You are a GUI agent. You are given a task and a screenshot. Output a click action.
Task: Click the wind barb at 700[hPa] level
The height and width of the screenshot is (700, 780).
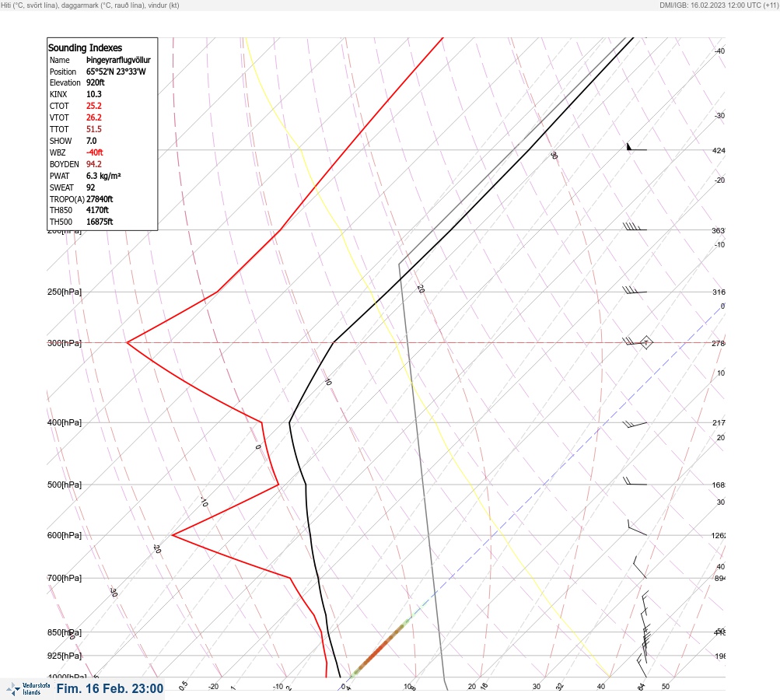coord(640,567)
